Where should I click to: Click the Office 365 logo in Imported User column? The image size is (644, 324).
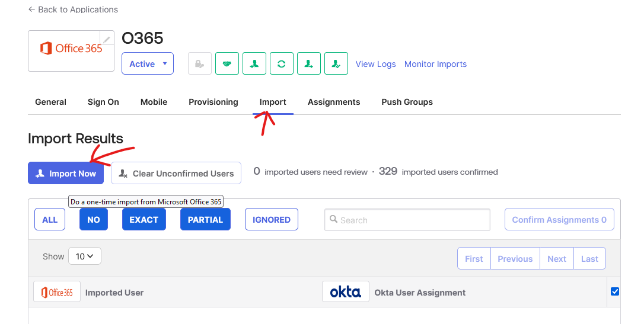pos(57,291)
